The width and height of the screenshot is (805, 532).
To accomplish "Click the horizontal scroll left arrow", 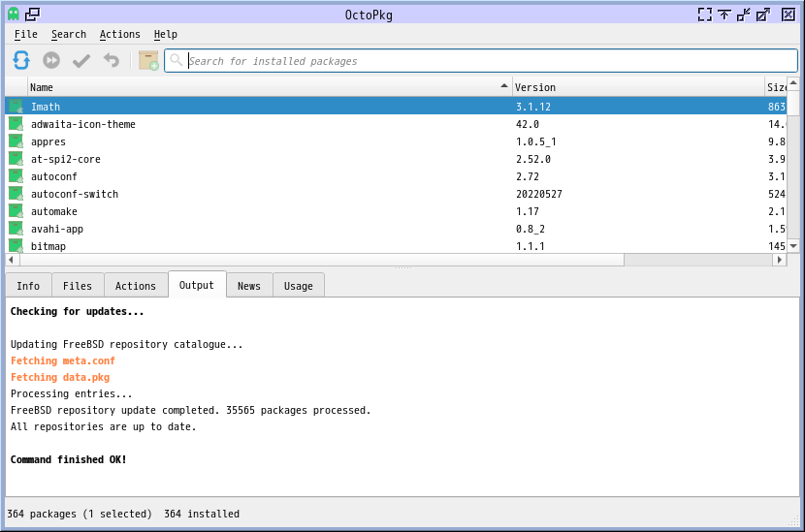I will pyautogui.click(x=12, y=260).
